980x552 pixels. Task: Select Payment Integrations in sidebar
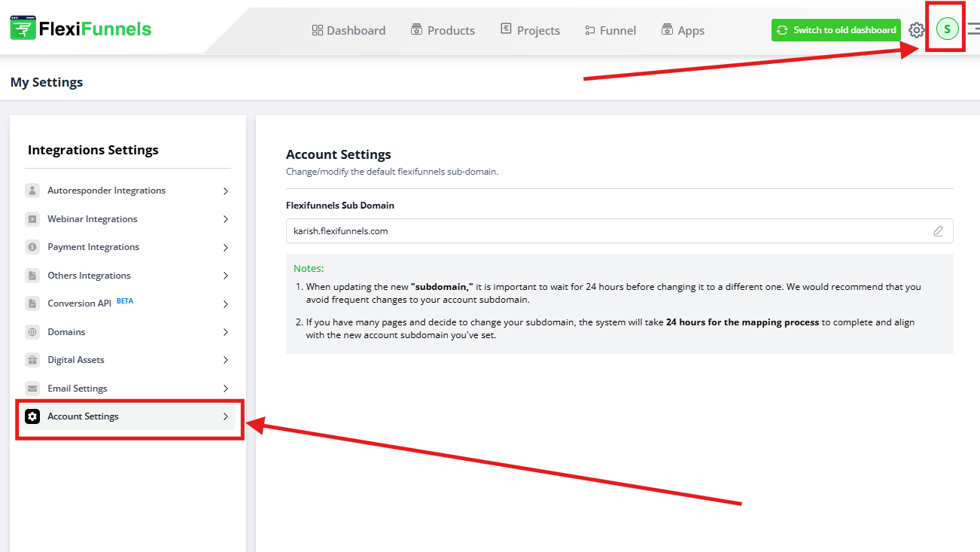[x=126, y=247]
